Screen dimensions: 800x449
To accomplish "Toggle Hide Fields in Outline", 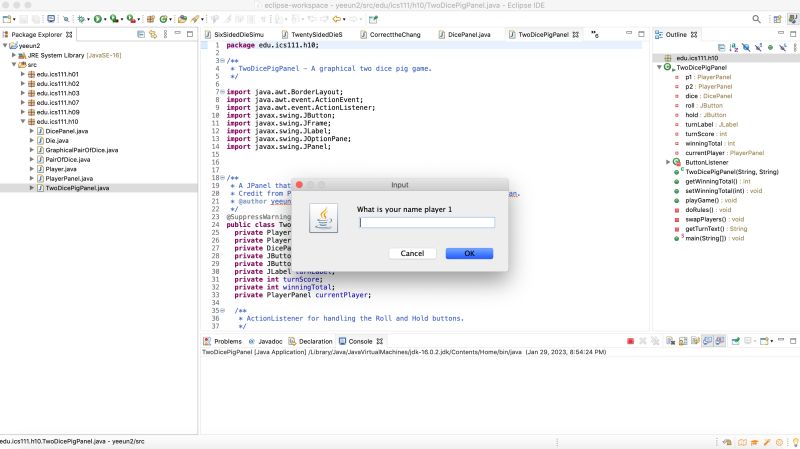I will [x=746, y=47].
